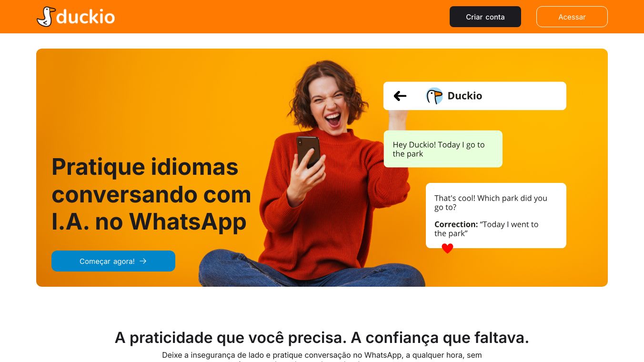This screenshot has height=362, width=644.
Task: Open the Criar conta button
Action: (485, 17)
